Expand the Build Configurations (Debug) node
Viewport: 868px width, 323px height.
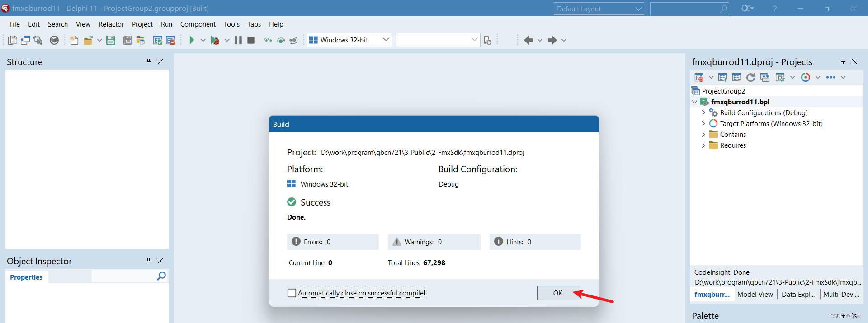(x=703, y=112)
